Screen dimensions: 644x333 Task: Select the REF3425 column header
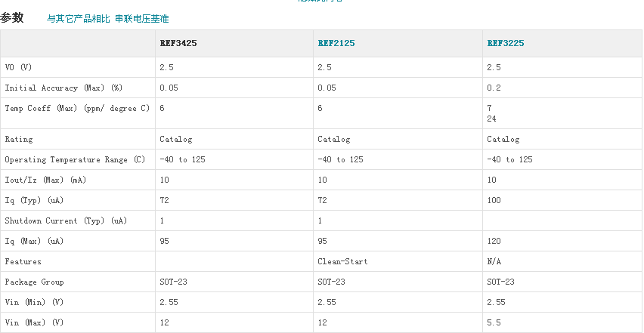pos(178,43)
